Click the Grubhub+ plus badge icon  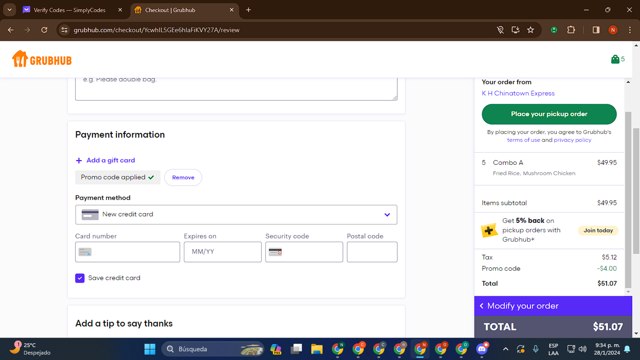click(x=489, y=231)
